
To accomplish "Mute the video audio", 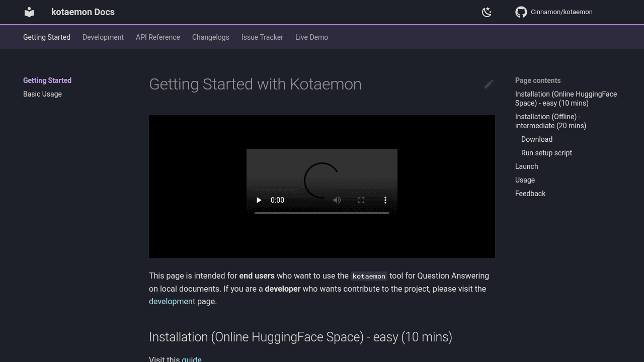I will point(337,200).
